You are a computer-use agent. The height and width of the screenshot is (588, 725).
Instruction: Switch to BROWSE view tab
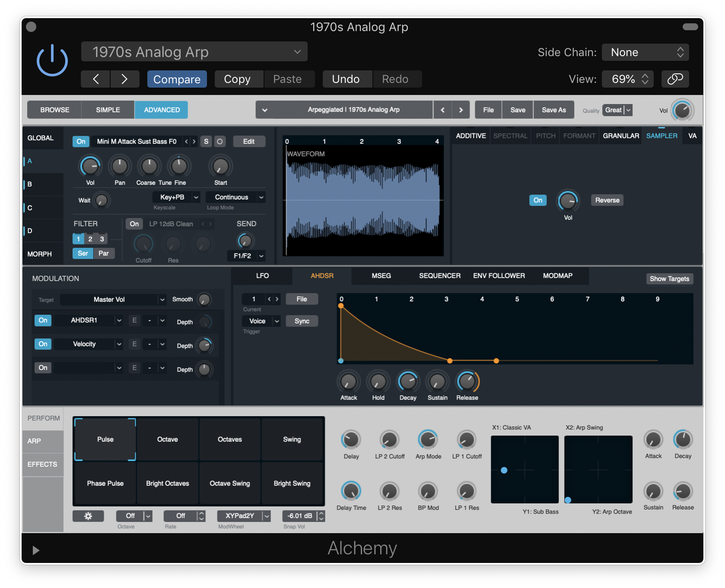54,110
